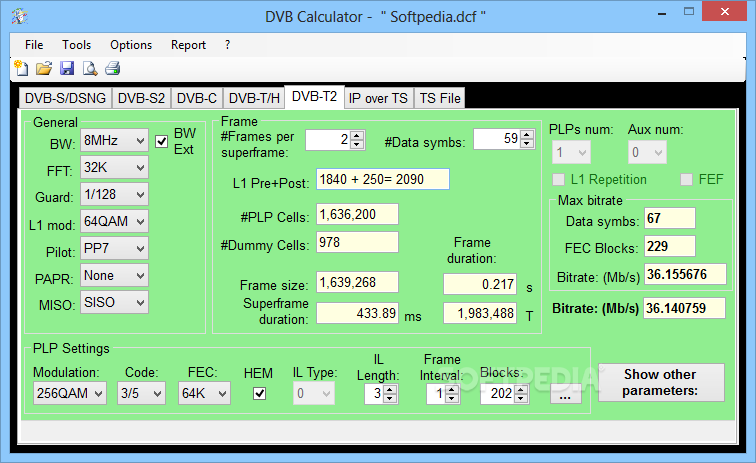756x463 pixels.
Task: Open the L1 mod dropdown showing 64QAM
Action: point(114,221)
